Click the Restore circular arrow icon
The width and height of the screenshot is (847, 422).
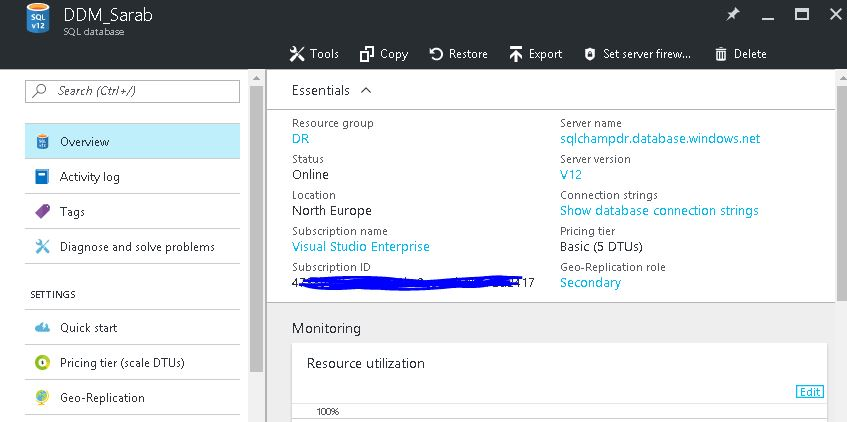pyautogui.click(x=436, y=54)
